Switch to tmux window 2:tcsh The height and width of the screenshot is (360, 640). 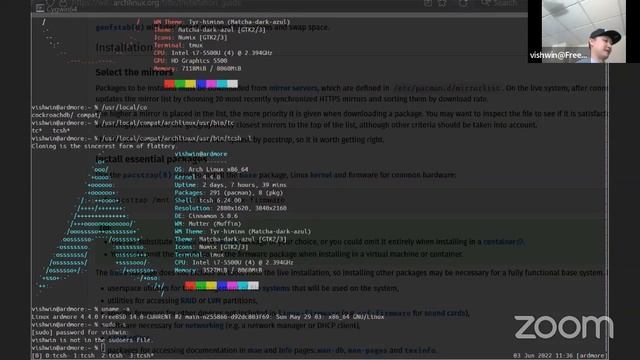pyautogui.click(x=111, y=356)
